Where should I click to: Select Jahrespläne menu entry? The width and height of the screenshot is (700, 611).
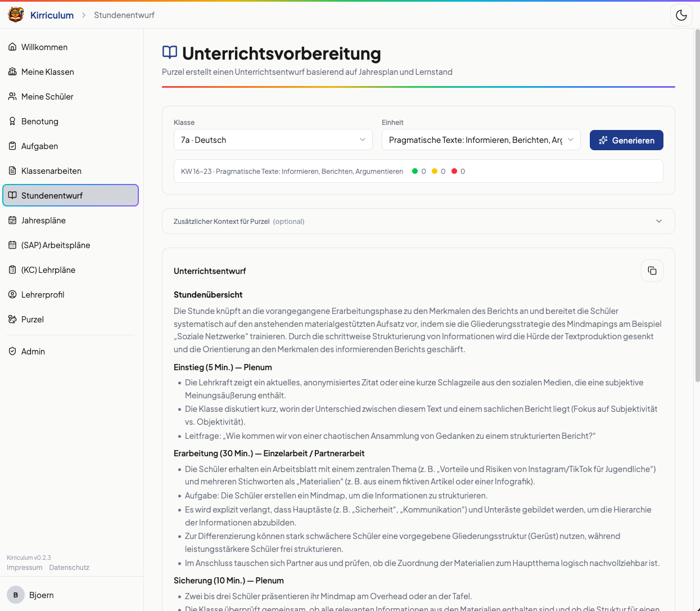[71, 220]
